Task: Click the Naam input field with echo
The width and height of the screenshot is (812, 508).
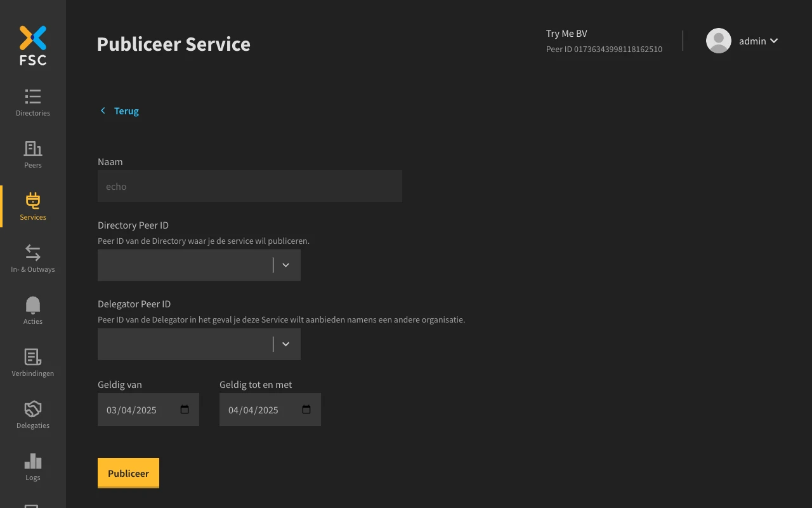Action: click(x=250, y=186)
